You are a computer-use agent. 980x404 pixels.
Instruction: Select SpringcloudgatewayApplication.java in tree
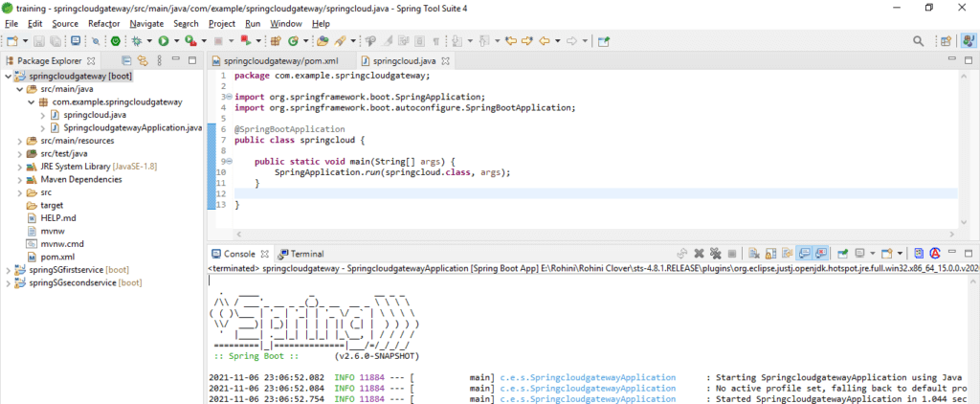click(x=132, y=127)
